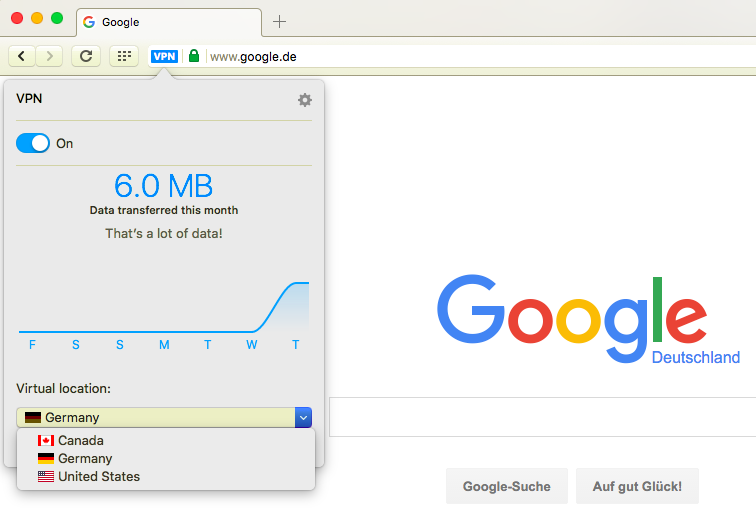This screenshot has height=526, width=756.
Task: Click the Google-Suche button
Action: (x=507, y=486)
